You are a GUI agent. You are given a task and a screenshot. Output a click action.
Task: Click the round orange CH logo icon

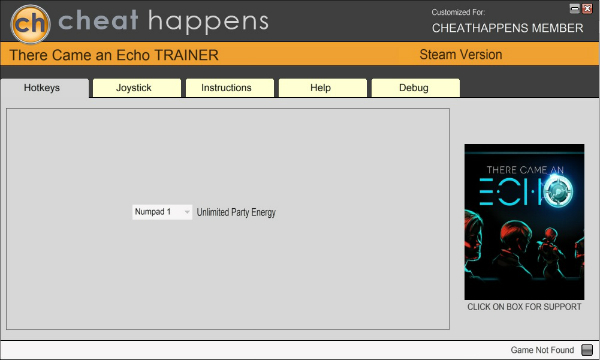pyautogui.click(x=30, y=24)
